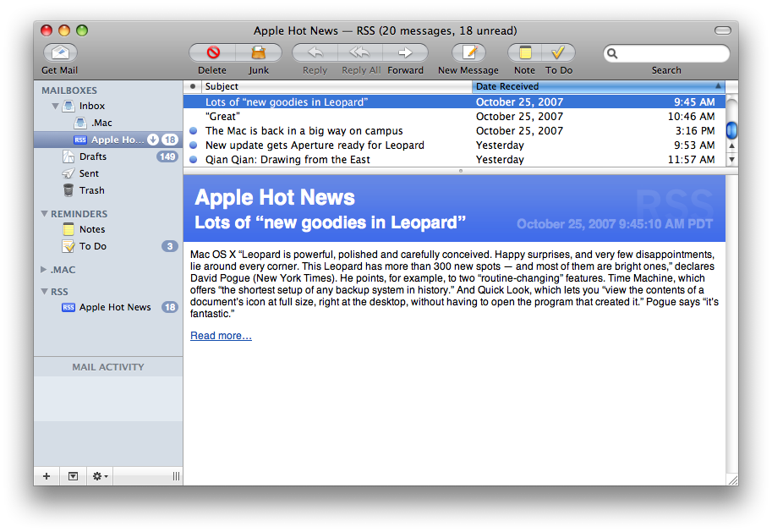Toggle the Mail Activity pane button

(x=73, y=476)
